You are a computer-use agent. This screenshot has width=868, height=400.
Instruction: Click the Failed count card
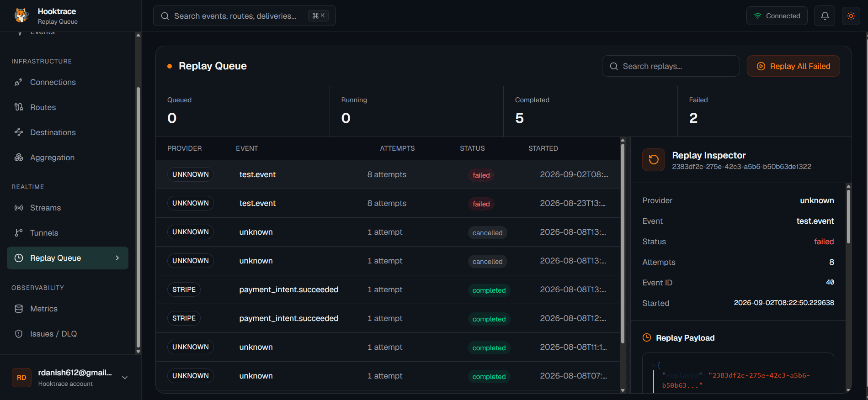point(764,111)
